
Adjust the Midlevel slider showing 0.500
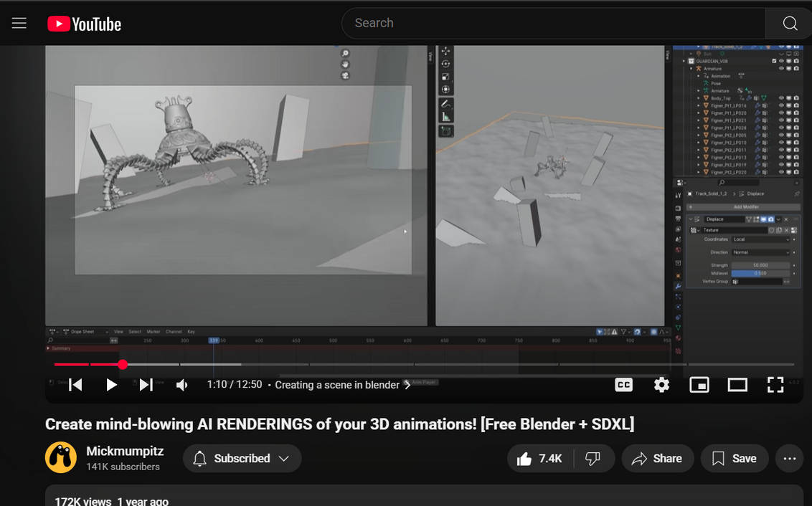click(x=761, y=273)
